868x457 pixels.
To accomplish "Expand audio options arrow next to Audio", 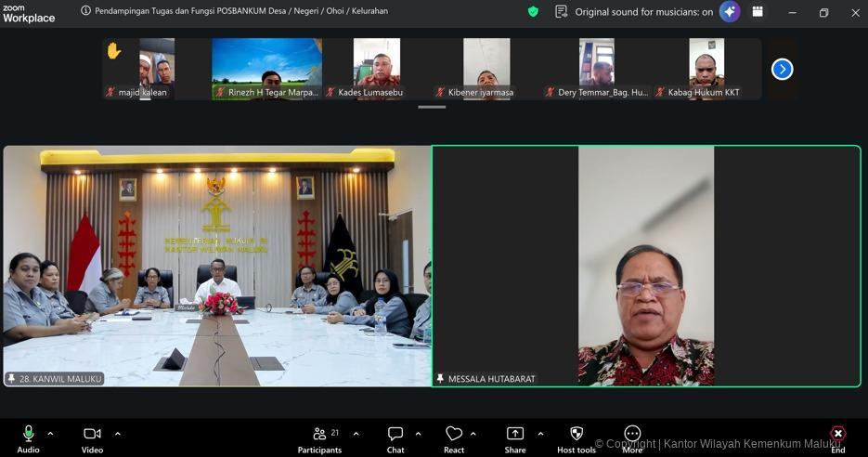I will click(50, 434).
